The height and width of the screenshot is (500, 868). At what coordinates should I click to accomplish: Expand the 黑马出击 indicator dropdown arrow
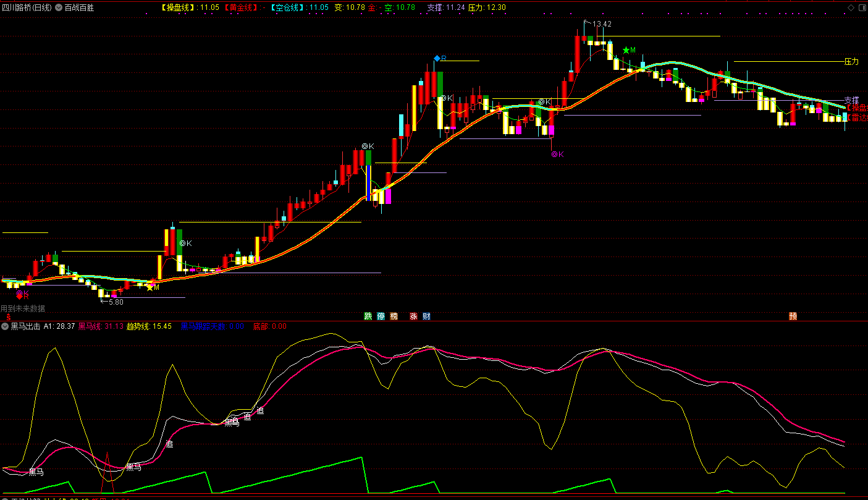(x=5, y=326)
